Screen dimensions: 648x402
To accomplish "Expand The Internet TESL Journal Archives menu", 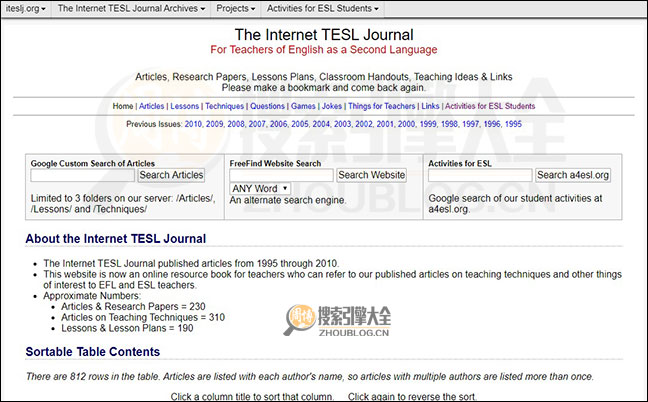I will pyautogui.click(x=131, y=9).
